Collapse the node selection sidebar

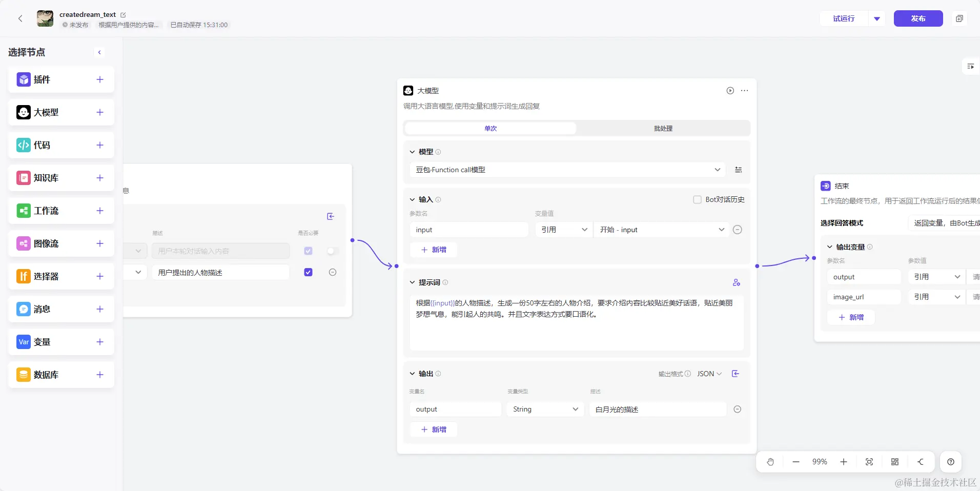tap(99, 52)
